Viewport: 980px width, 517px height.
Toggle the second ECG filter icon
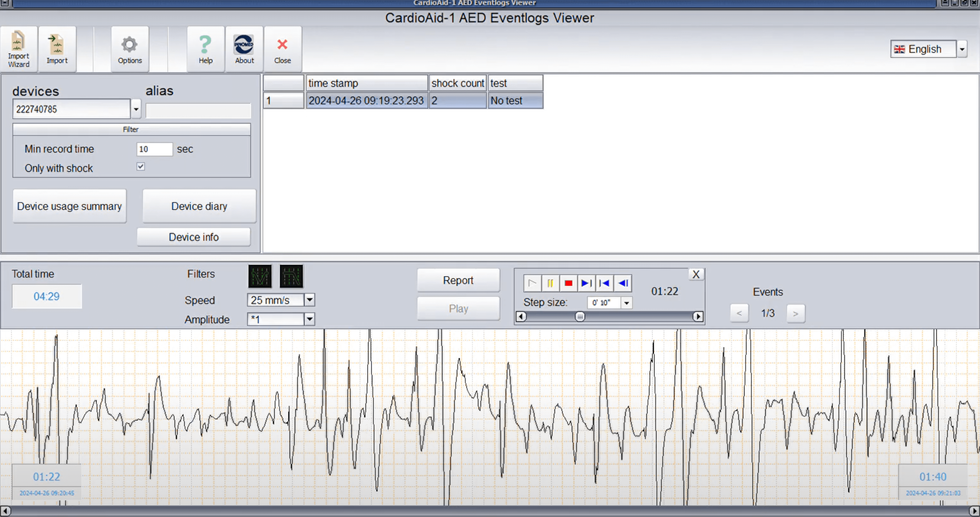(x=291, y=276)
